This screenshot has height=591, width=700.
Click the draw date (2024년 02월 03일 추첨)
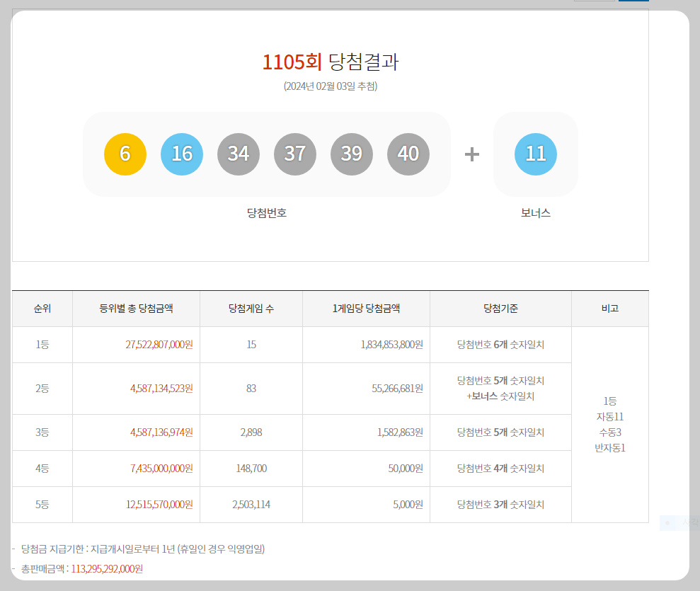331,86
